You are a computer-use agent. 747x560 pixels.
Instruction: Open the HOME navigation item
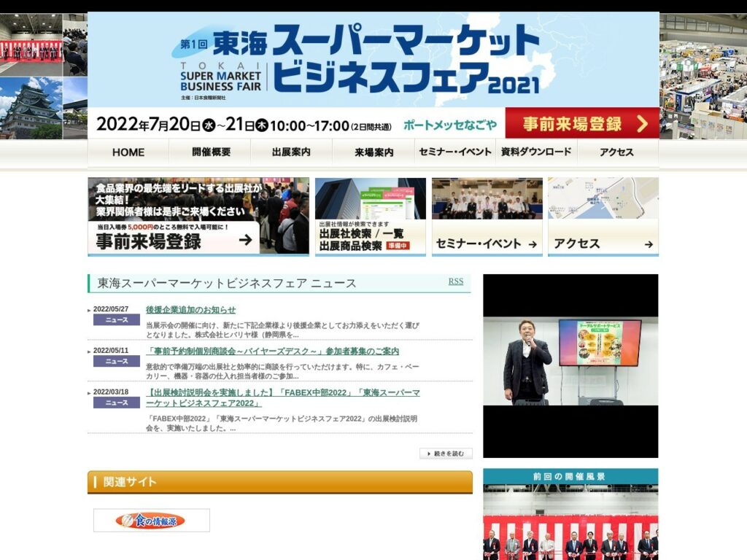tap(128, 152)
